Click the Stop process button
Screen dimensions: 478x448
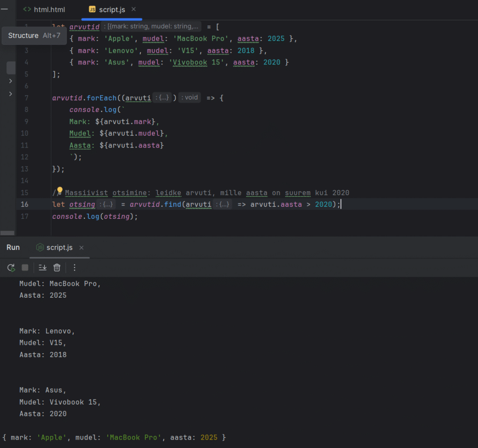[x=25, y=267]
